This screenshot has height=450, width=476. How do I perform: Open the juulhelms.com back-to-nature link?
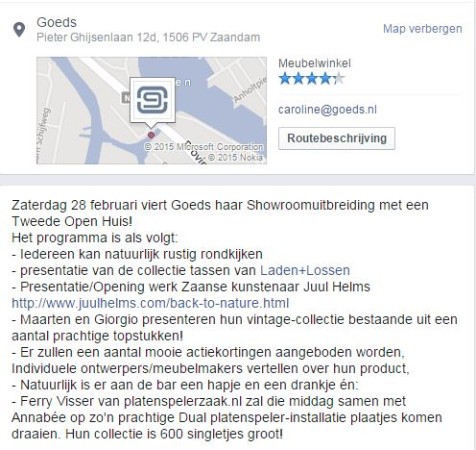pos(150,303)
